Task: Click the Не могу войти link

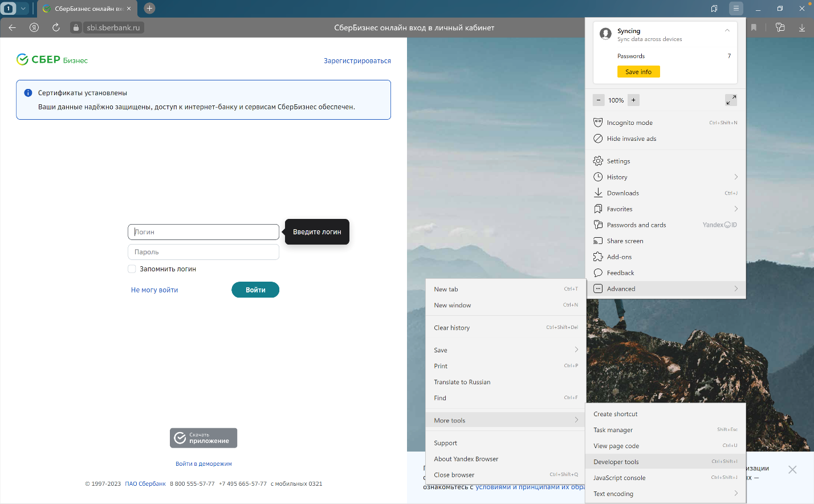Action: [x=154, y=290]
